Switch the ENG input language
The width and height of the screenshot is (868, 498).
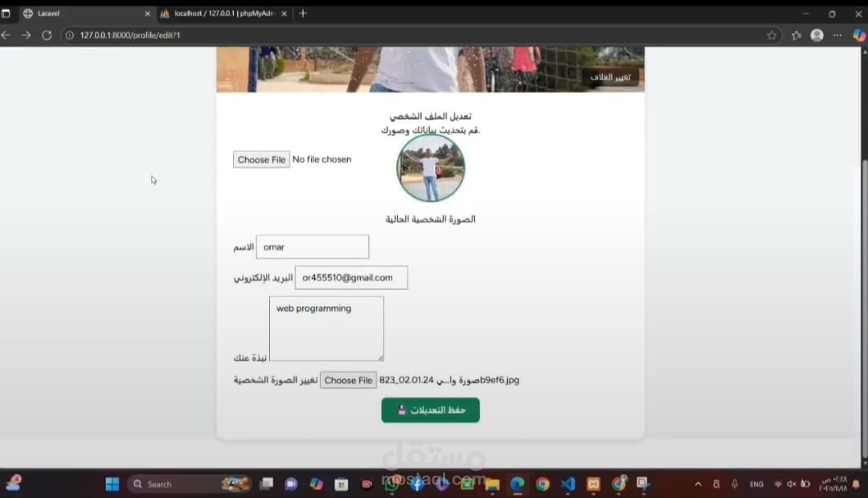point(756,484)
